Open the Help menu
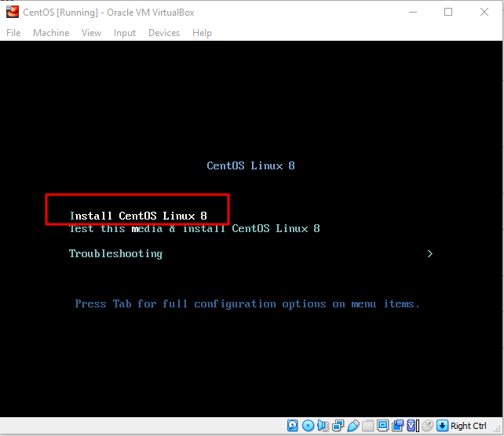 coord(202,33)
